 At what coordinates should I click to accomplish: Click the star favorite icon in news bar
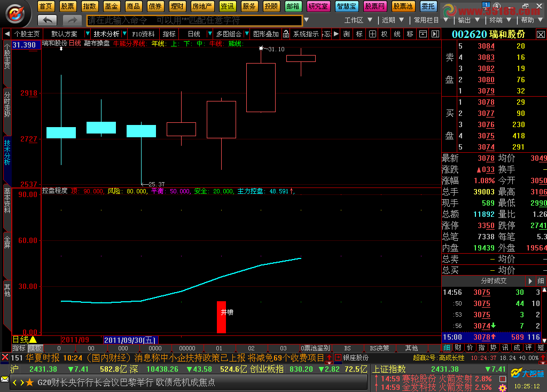point(30,382)
